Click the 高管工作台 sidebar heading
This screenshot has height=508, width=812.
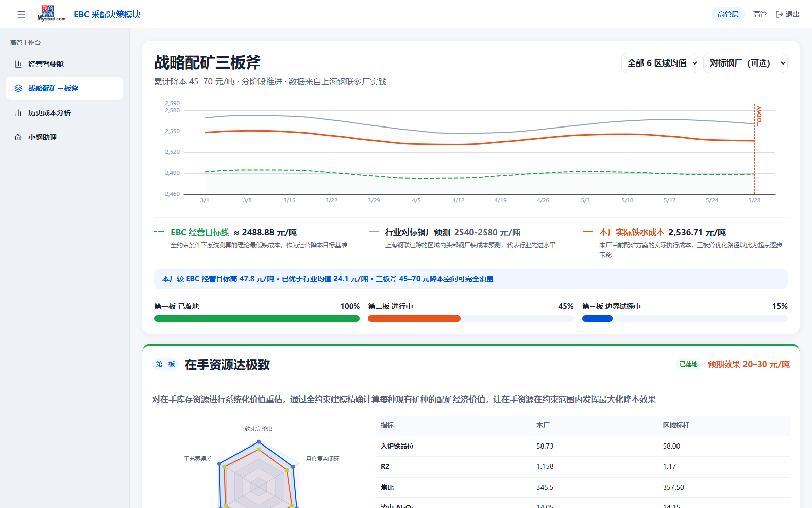coord(25,43)
